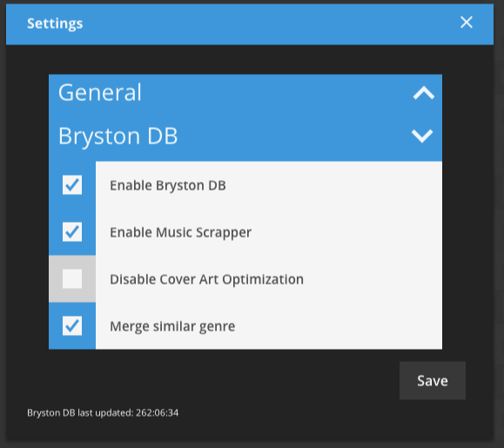Select the Bryston DB section header

tap(245, 137)
